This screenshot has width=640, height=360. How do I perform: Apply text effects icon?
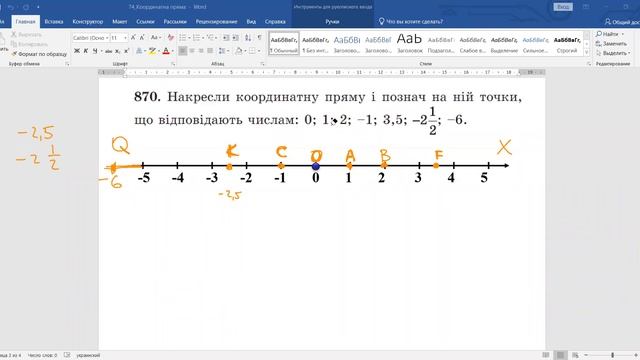coord(139,51)
